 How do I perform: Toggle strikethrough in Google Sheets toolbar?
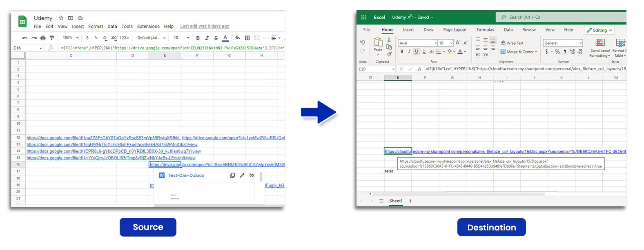pyautogui.click(x=216, y=38)
